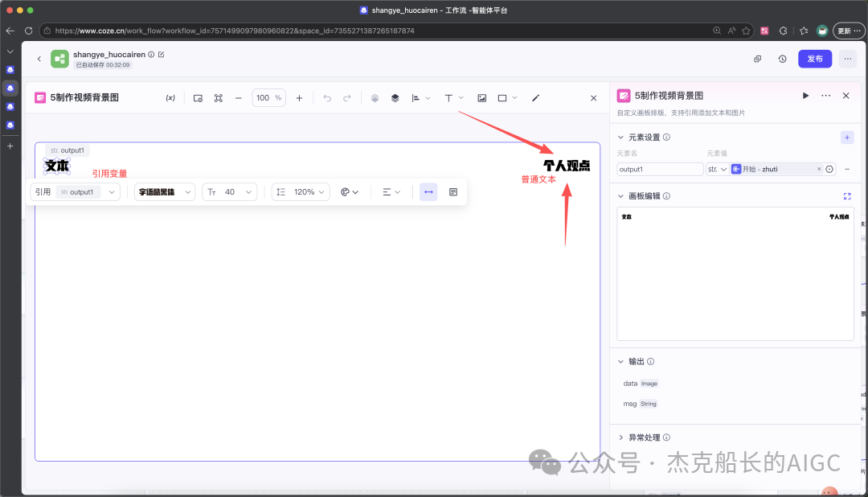Click the fit-to-screen icon
Image resolution: width=868 pixels, height=497 pixels.
click(x=219, y=98)
